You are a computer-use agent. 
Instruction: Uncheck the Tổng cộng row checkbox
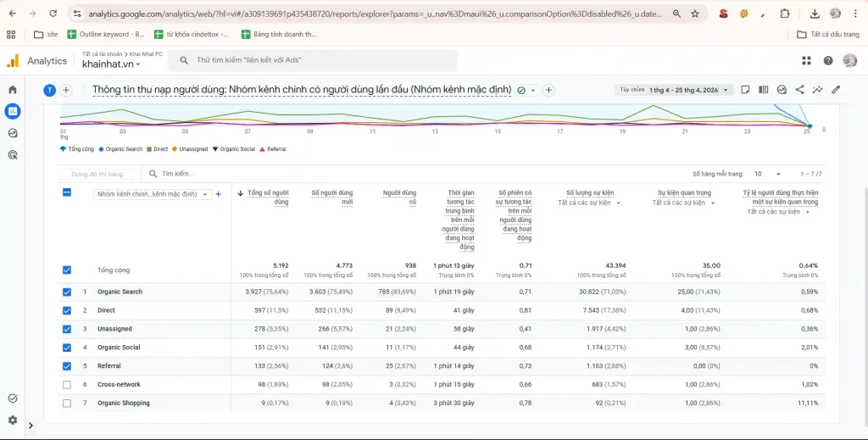point(67,270)
